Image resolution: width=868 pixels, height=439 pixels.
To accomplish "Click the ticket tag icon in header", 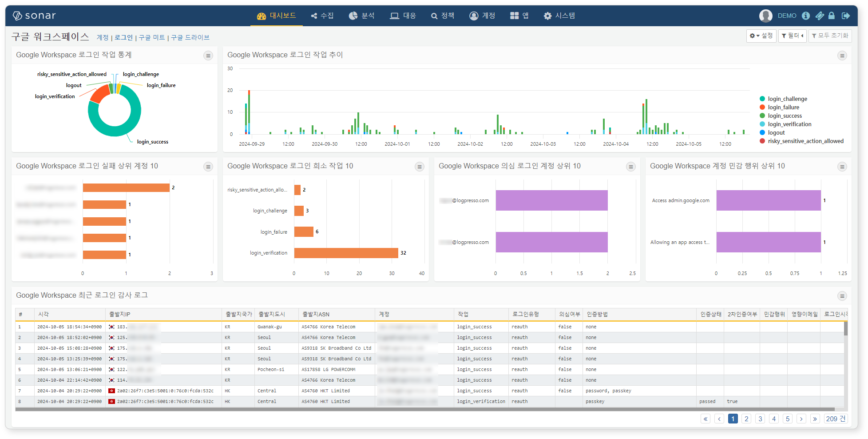I will [820, 16].
